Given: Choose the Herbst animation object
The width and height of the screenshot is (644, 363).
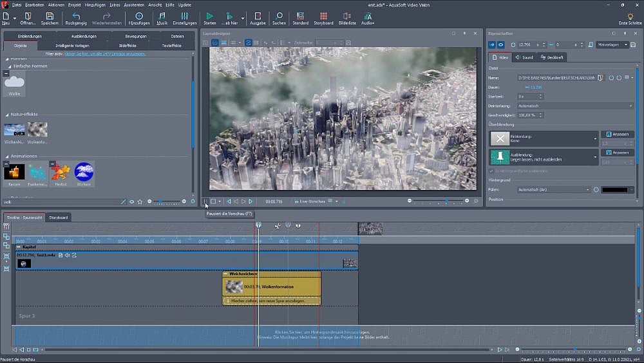Looking at the screenshot, I should coord(61,172).
